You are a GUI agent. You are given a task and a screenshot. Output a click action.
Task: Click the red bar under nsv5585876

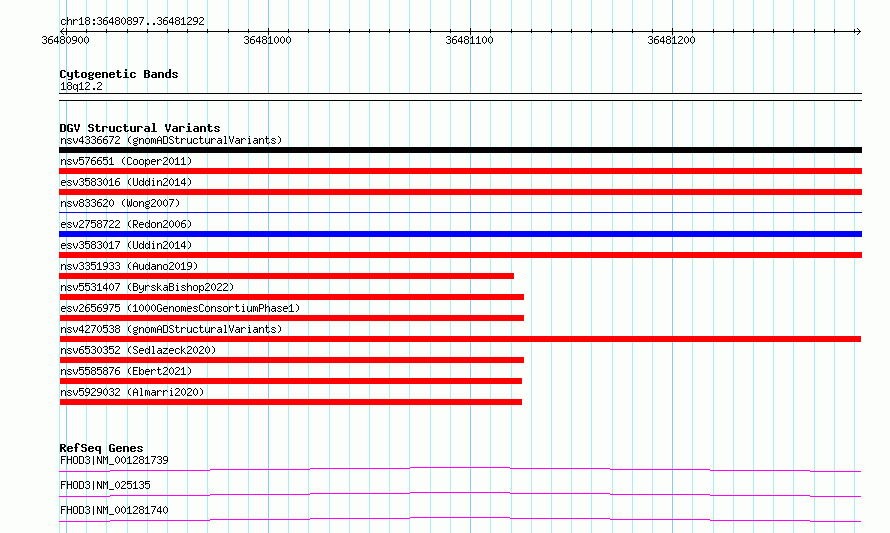coord(291,381)
